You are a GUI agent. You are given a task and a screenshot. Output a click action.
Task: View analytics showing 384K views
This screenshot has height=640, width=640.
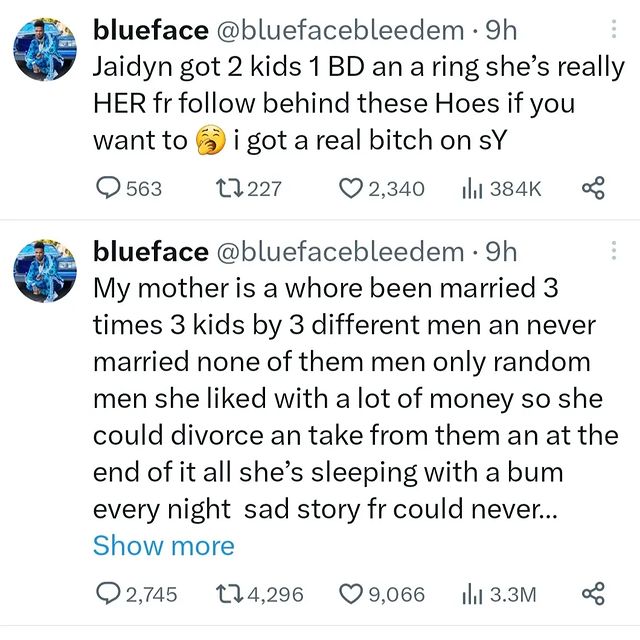[x=501, y=189]
